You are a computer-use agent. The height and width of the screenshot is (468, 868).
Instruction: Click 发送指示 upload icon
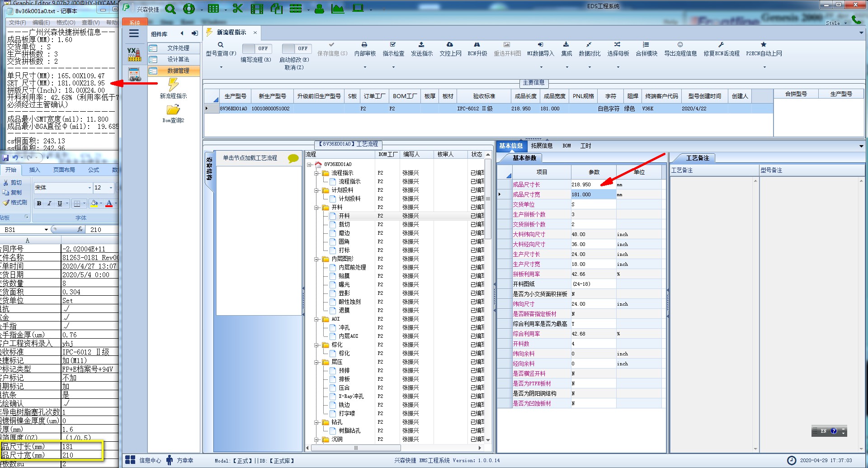coord(421,45)
